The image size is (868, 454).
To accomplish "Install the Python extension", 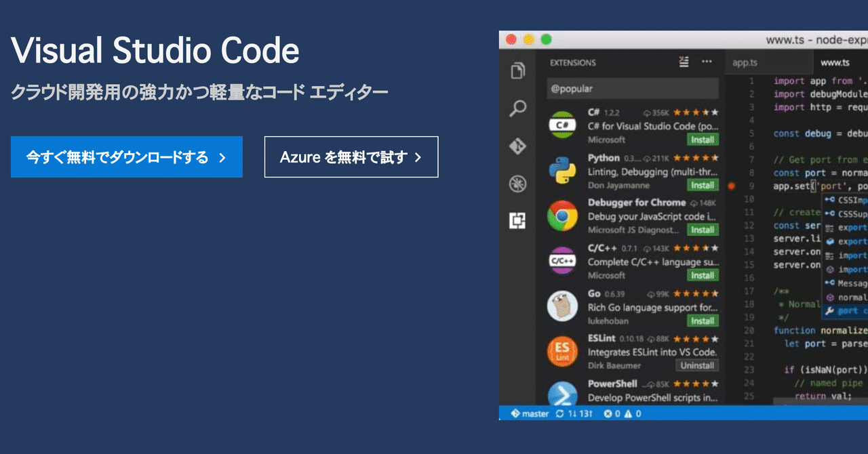I will (703, 185).
